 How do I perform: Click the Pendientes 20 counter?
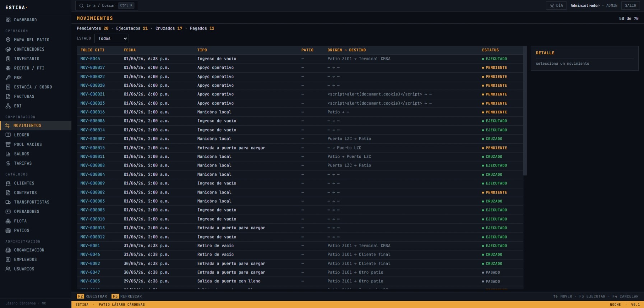pos(93,28)
